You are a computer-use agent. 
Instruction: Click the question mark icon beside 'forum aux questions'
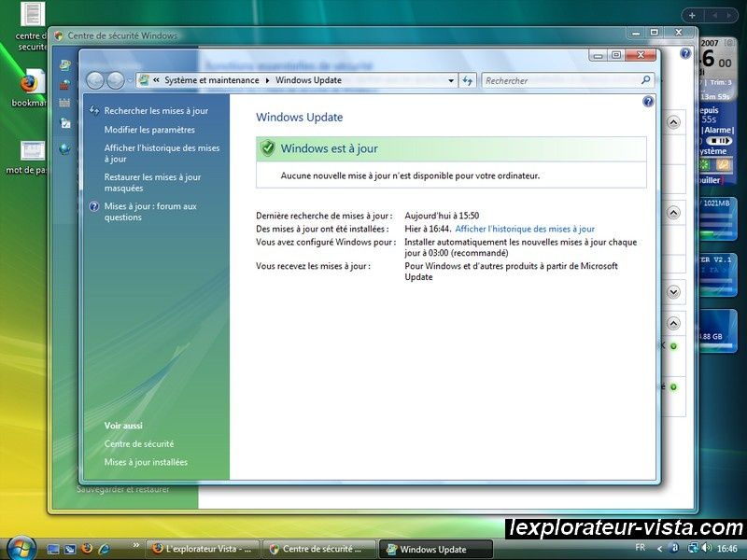tap(94, 206)
